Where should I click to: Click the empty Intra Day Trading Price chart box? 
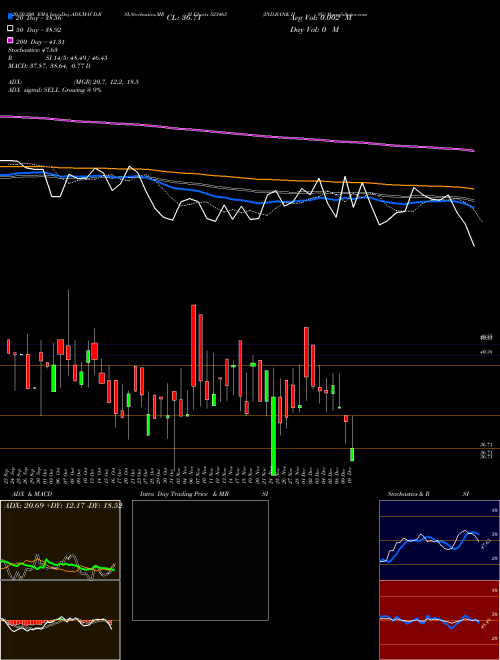tap(200, 560)
